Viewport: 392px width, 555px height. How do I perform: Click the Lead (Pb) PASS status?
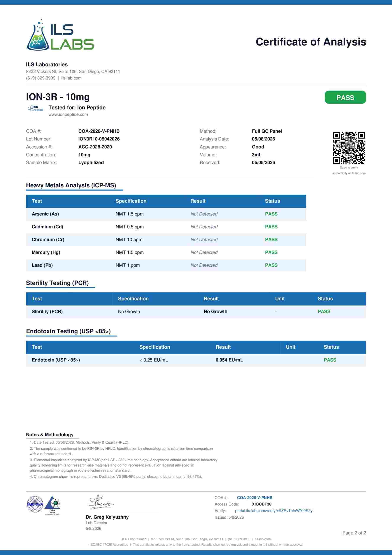tap(271, 265)
